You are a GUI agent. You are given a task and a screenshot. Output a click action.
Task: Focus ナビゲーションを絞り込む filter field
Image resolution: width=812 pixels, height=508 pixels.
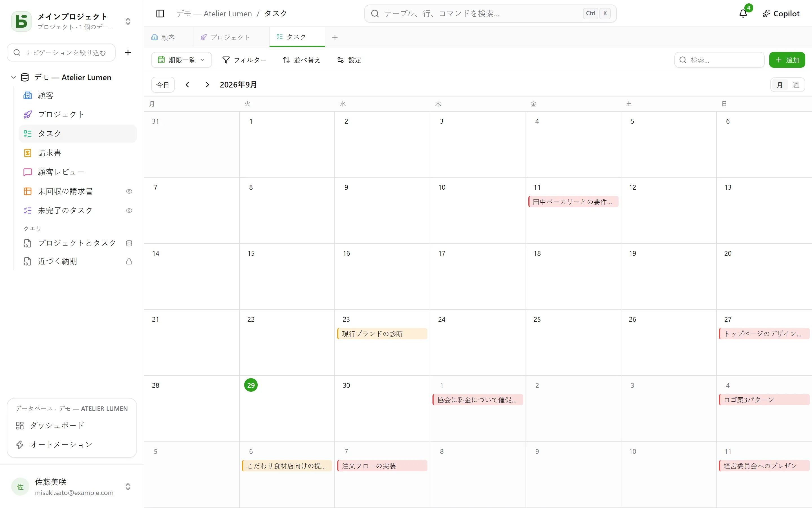[61, 52]
